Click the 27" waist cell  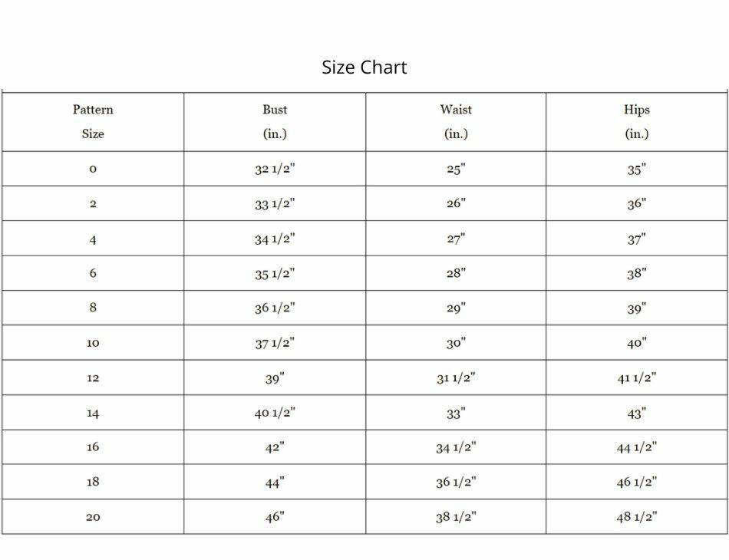click(x=456, y=239)
